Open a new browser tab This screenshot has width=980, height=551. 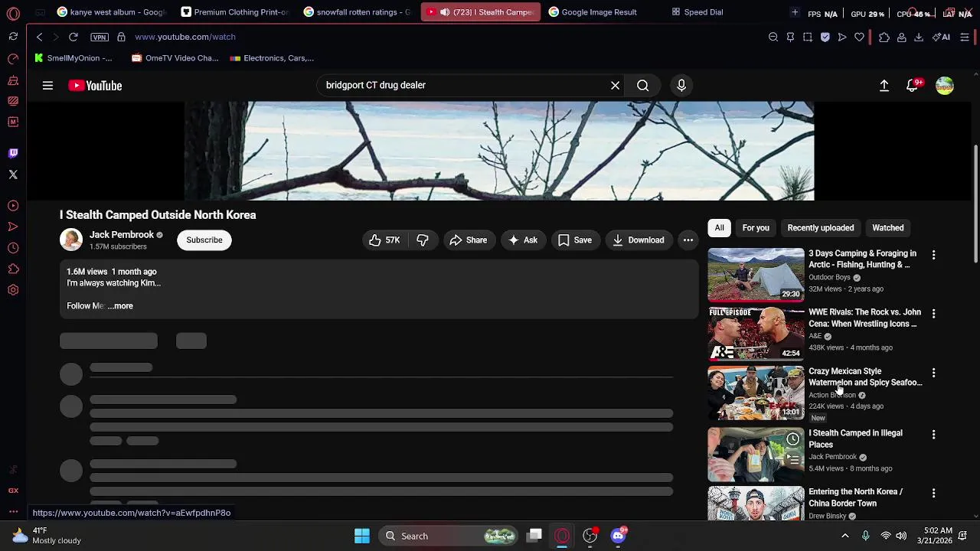click(795, 12)
